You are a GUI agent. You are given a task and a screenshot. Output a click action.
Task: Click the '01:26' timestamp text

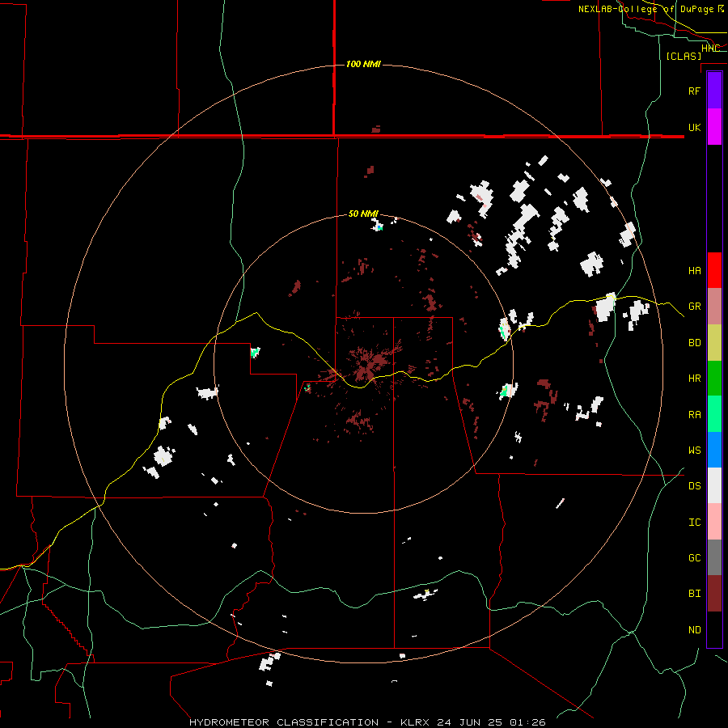(527, 722)
